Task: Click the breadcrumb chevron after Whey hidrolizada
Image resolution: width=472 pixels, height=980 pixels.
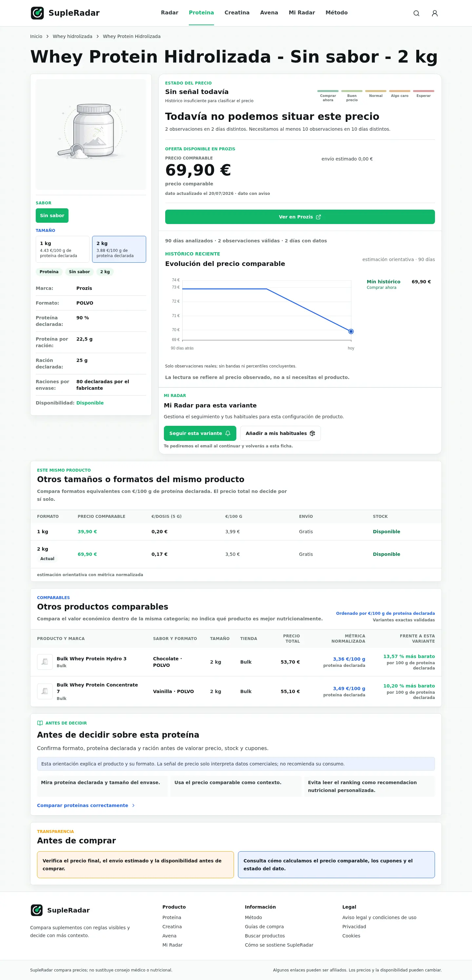Action: 97,37
